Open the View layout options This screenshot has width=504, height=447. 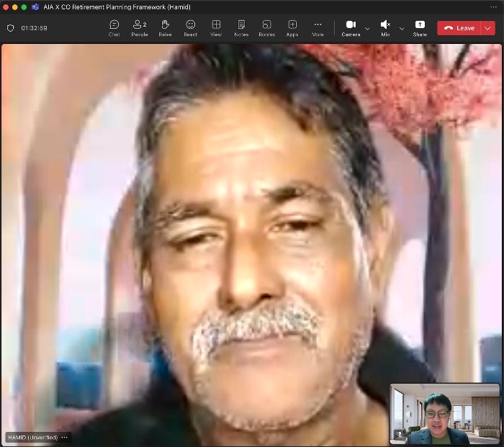(216, 28)
